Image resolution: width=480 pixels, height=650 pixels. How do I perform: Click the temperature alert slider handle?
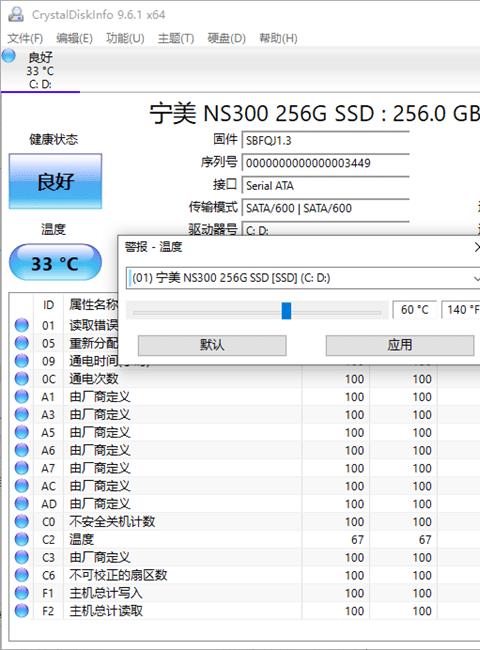click(x=286, y=310)
